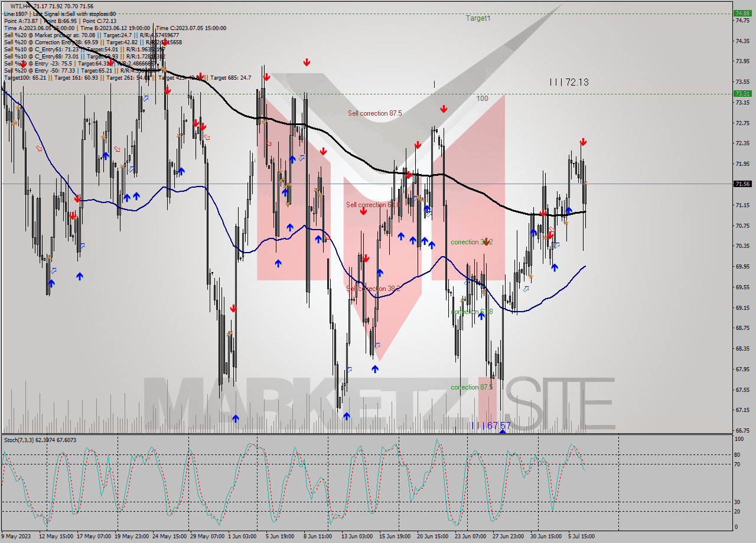Viewport: 756px width, 543px height.
Task: Click the 70.75 price axis value
Action: [742, 225]
